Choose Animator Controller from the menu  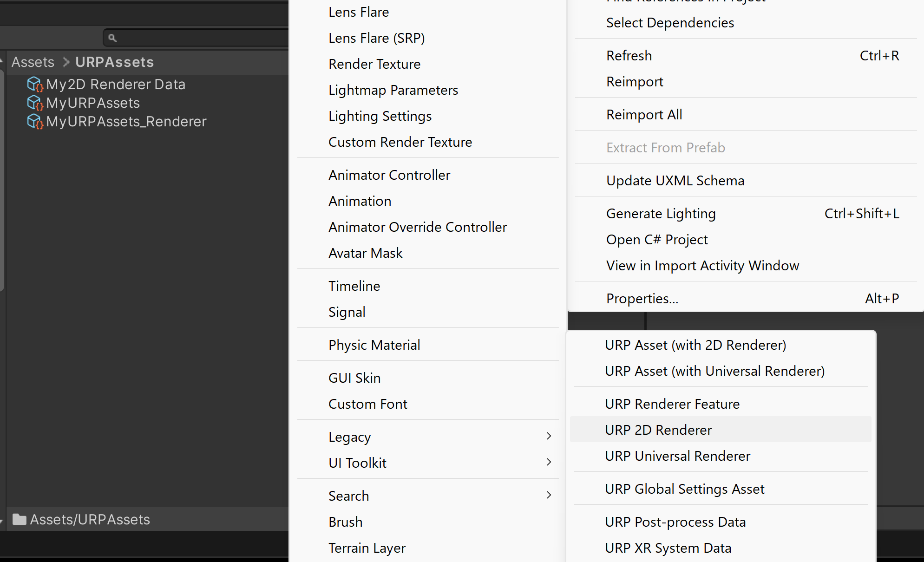389,175
